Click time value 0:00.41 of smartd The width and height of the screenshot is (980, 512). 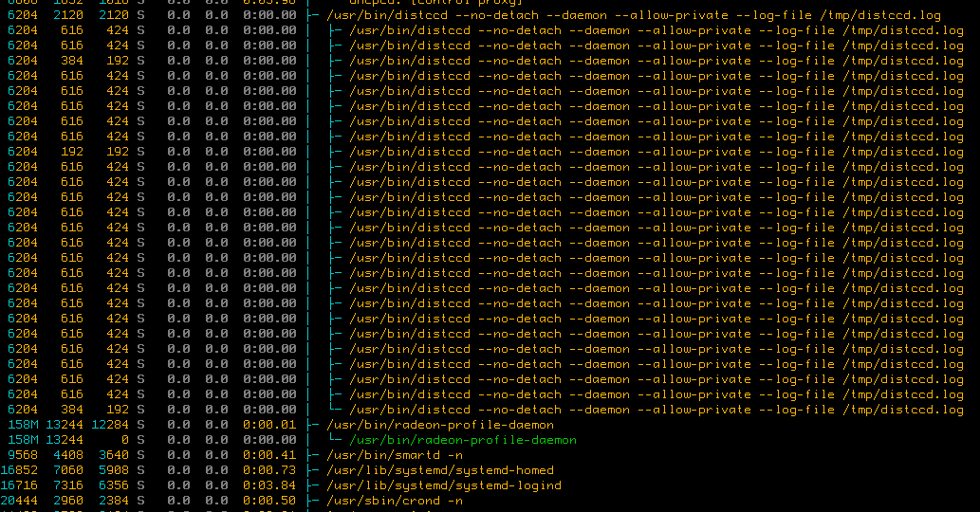point(269,455)
